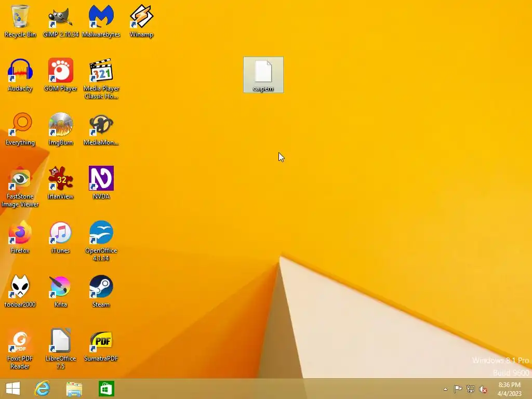Select the ca.pem file on desktop

pyautogui.click(x=263, y=75)
